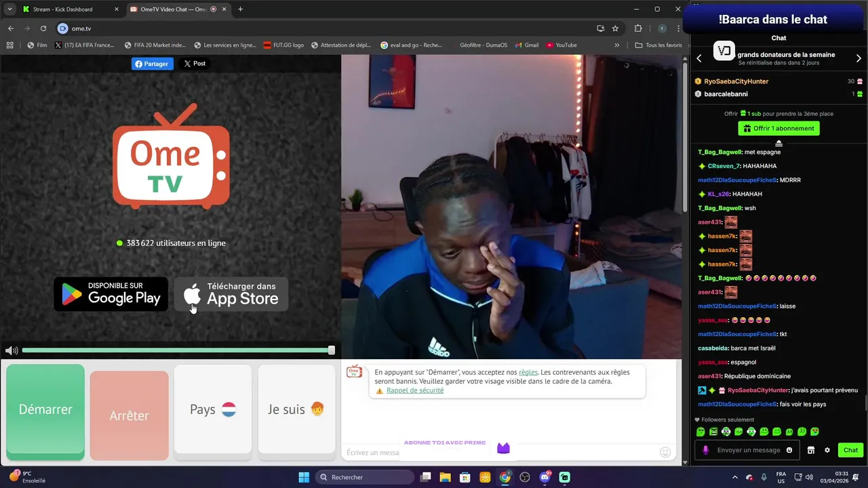Screen dimensions: 868x488
Task: Open the Gmail bookmark
Action: (526, 45)
